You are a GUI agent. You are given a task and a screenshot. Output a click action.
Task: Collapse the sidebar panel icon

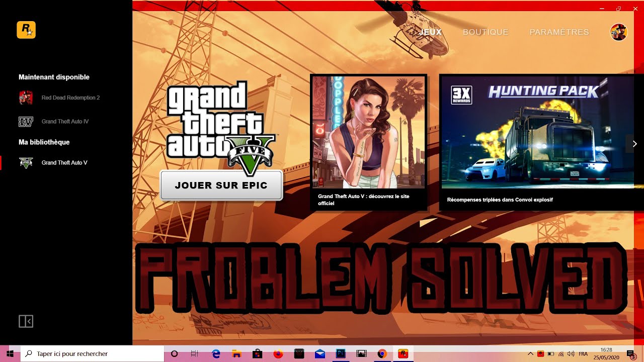click(x=26, y=321)
